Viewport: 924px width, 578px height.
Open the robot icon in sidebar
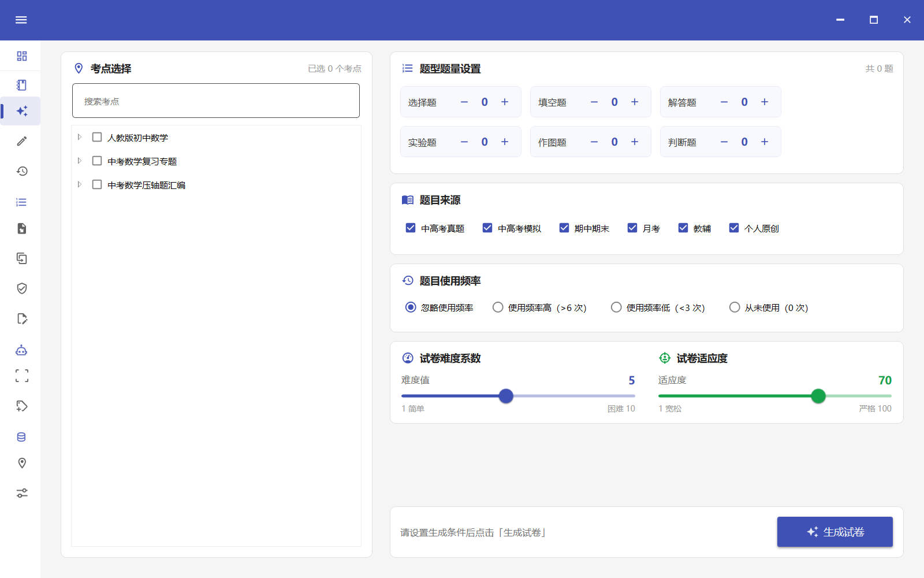click(x=22, y=350)
